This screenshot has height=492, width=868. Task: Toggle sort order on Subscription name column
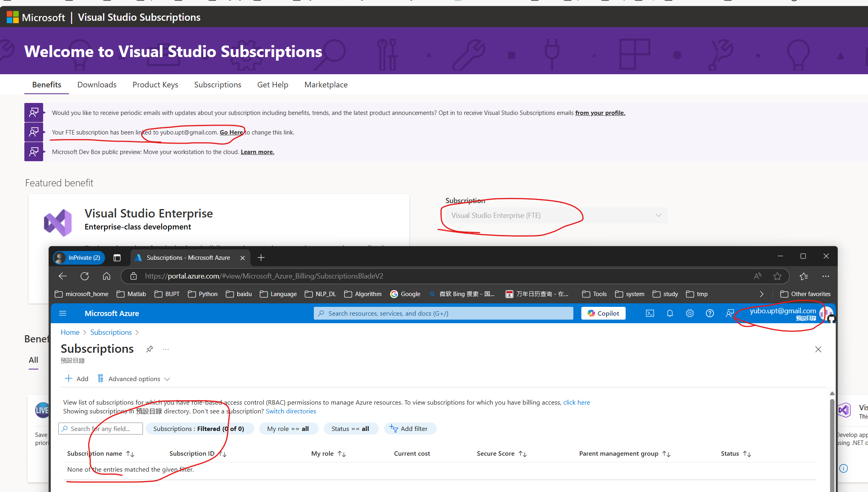coord(130,453)
